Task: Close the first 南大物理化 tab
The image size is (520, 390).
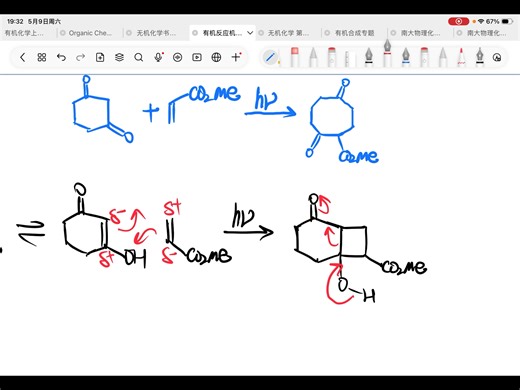Action: (x=393, y=33)
